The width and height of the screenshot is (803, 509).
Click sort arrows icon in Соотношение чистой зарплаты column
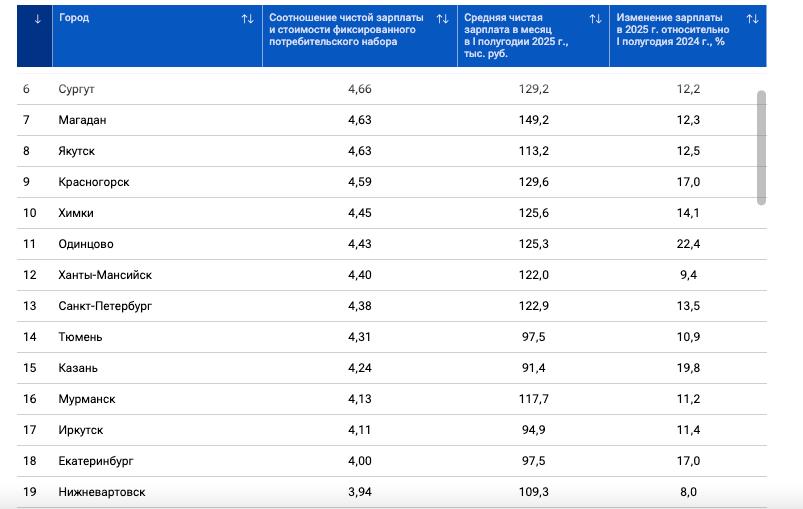coord(442,19)
